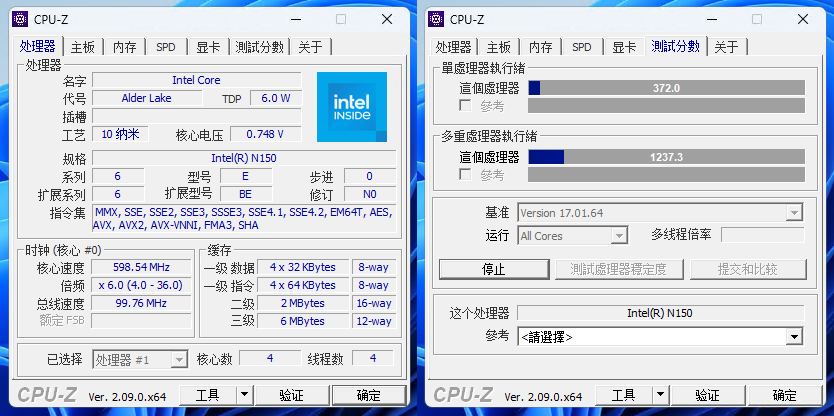
Task: Click 名字 Intel Core field
Action: pos(197,80)
